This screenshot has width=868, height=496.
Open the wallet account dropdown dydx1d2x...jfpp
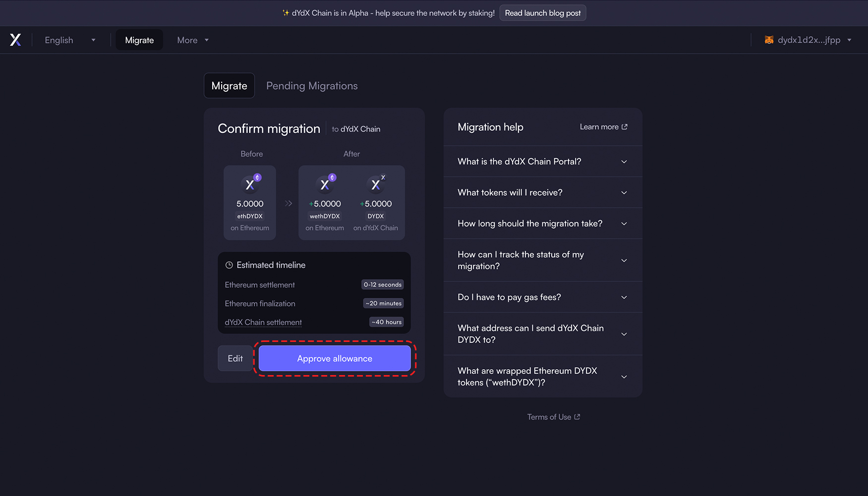point(808,40)
